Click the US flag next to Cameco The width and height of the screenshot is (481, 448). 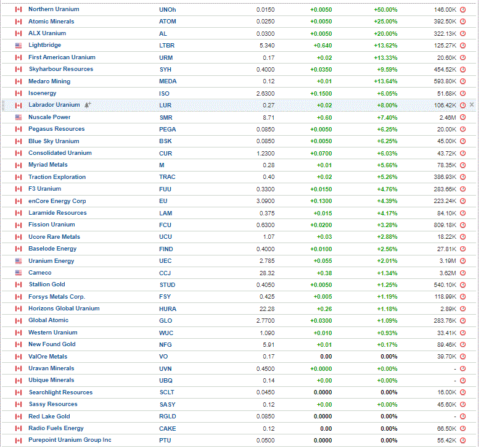[x=18, y=273]
